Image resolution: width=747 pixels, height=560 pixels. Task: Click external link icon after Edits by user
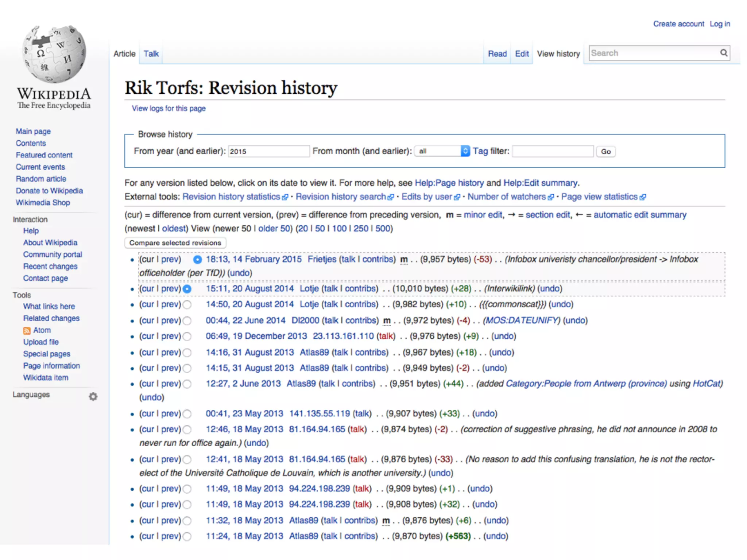pyautogui.click(x=457, y=197)
